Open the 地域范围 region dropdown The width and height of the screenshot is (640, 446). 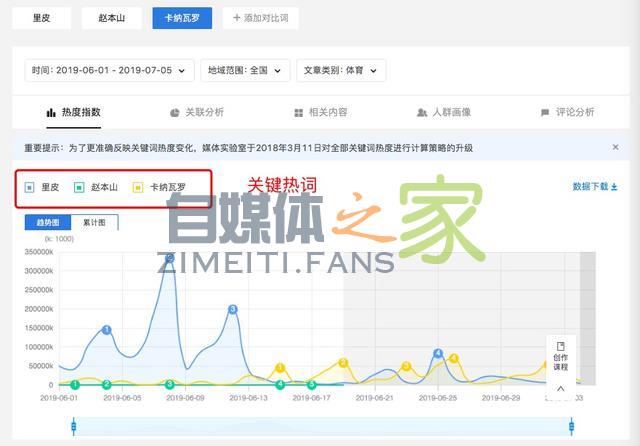coord(245,71)
